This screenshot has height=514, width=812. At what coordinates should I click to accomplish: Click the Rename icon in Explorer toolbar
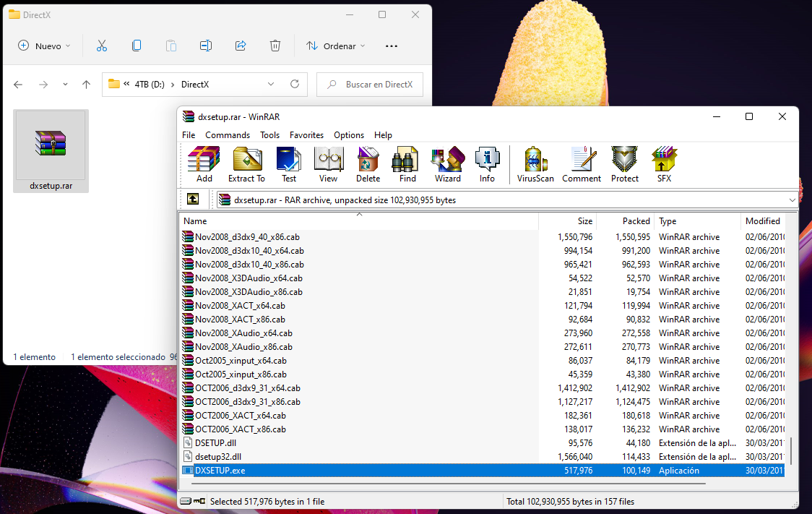206,46
